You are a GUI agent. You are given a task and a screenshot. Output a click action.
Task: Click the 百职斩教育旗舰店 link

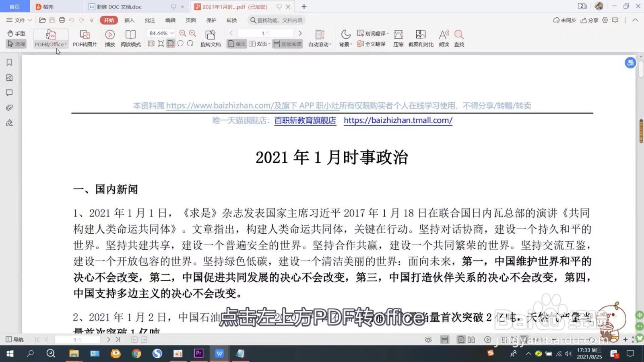pos(305,120)
